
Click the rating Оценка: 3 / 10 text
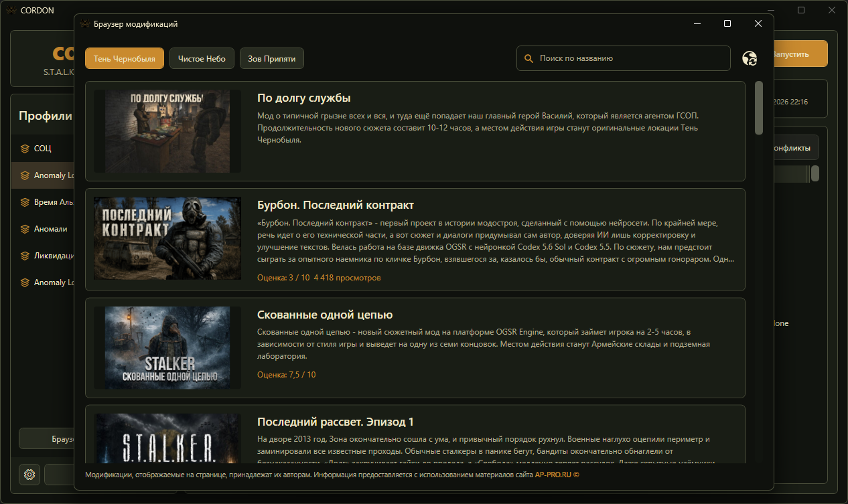point(283,277)
